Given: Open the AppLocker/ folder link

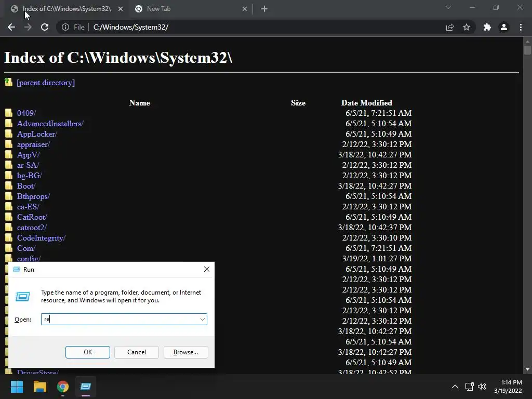Looking at the screenshot, I should [37, 134].
